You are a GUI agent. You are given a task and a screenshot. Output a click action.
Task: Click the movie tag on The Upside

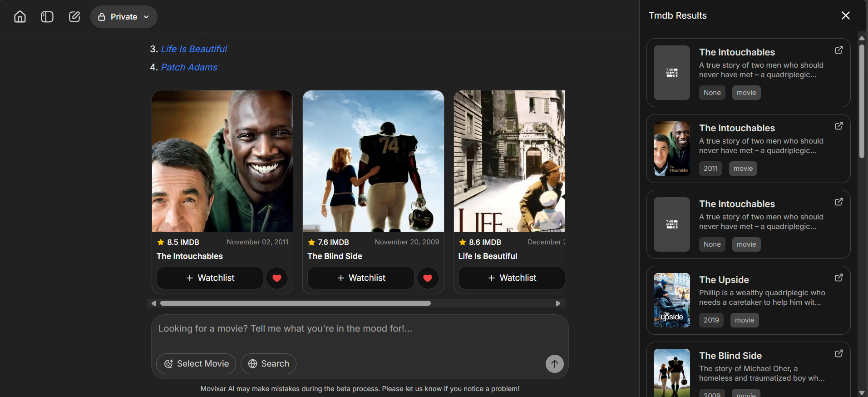click(x=745, y=320)
